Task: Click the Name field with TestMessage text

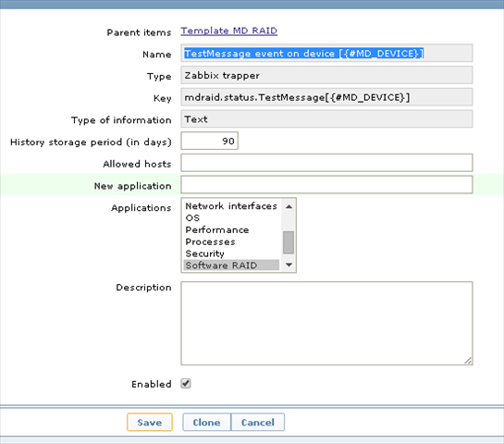Action: click(x=326, y=53)
